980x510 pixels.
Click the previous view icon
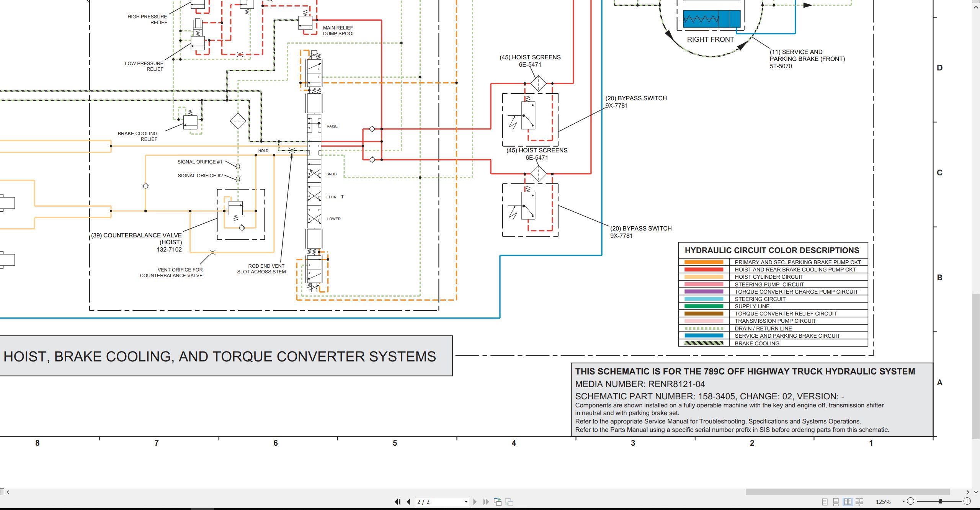[498, 502]
